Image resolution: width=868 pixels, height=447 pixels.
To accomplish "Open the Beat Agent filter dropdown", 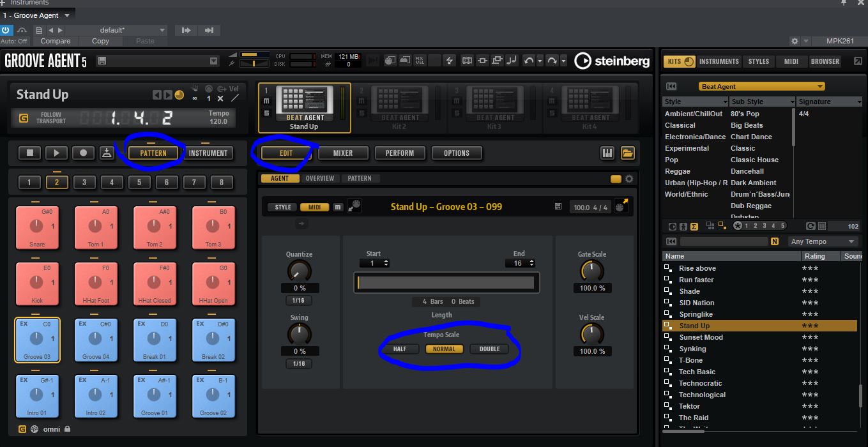I will coord(762,86).
